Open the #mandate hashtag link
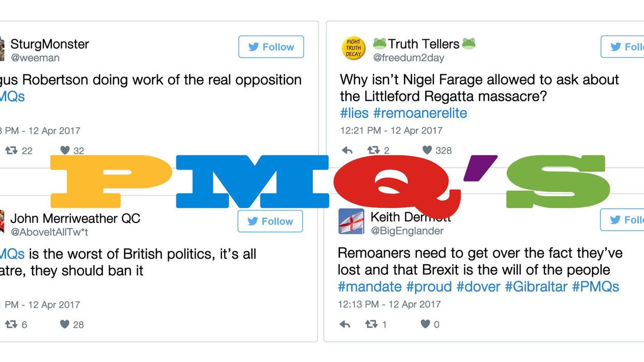 pyautogui.click(x=370, y=286)
